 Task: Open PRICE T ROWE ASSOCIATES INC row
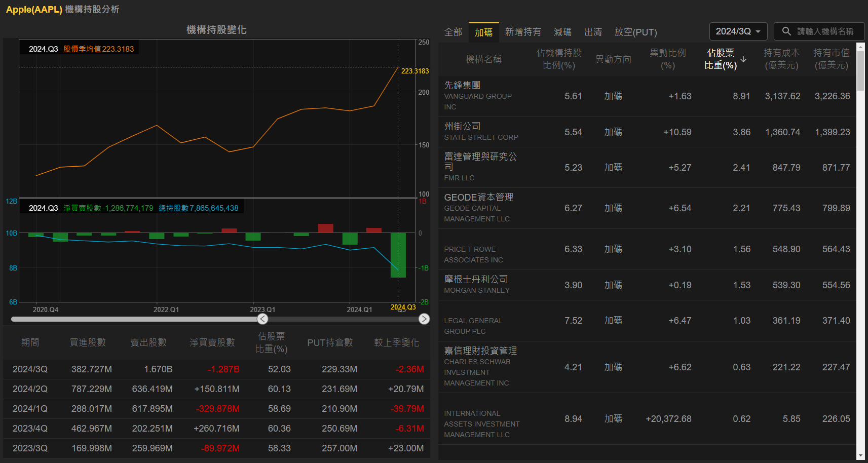(647, 249)
